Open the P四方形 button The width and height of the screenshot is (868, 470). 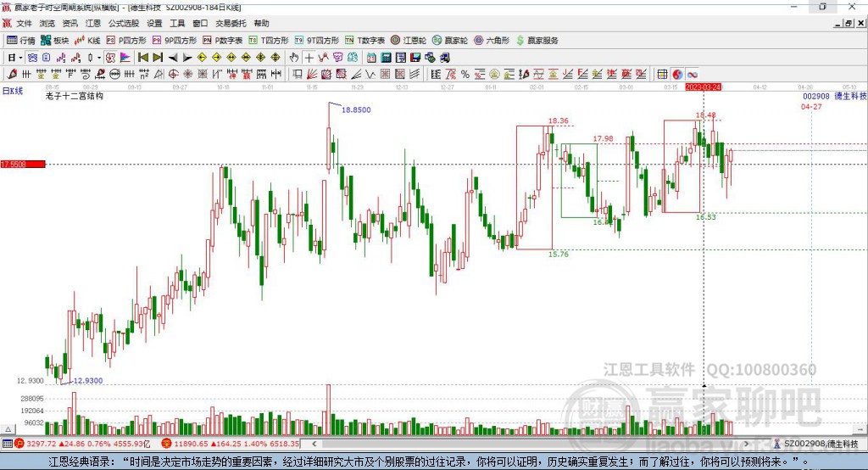click(126, 41)
